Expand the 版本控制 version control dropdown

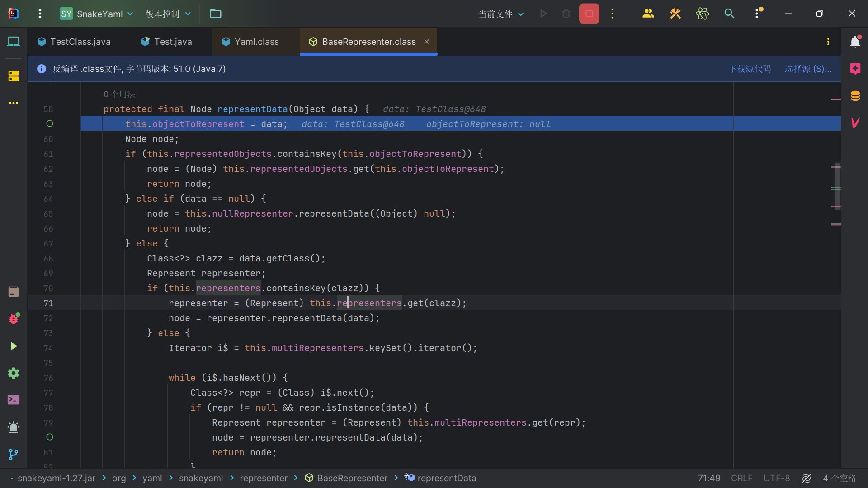[x=168, y=14]
